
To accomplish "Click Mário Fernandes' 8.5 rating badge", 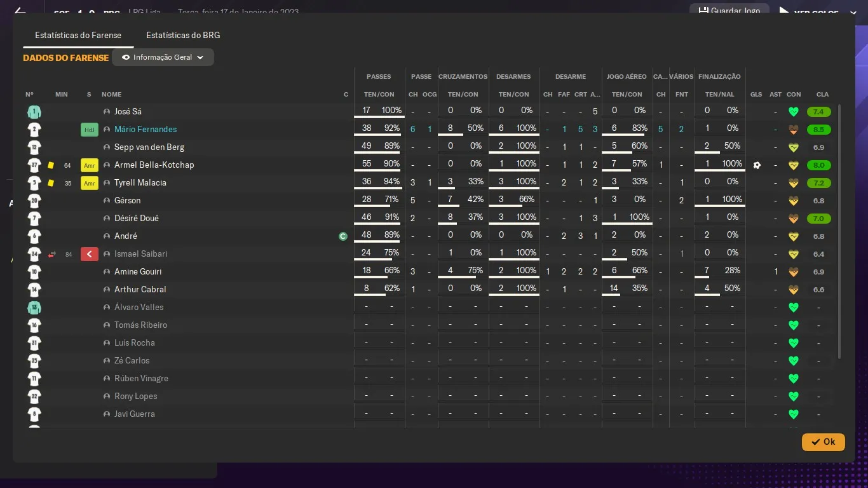I will (818, 130).
